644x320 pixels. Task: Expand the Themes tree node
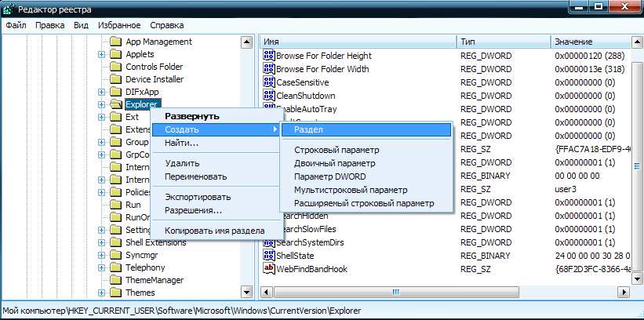pos(101,293)
